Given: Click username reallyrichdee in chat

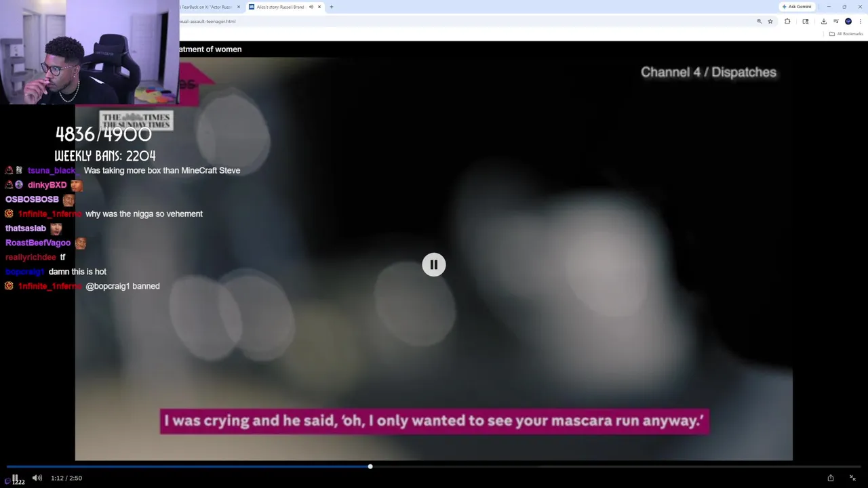Looking at the screenshot, I should pyautogui.click(x=31, y=258).
